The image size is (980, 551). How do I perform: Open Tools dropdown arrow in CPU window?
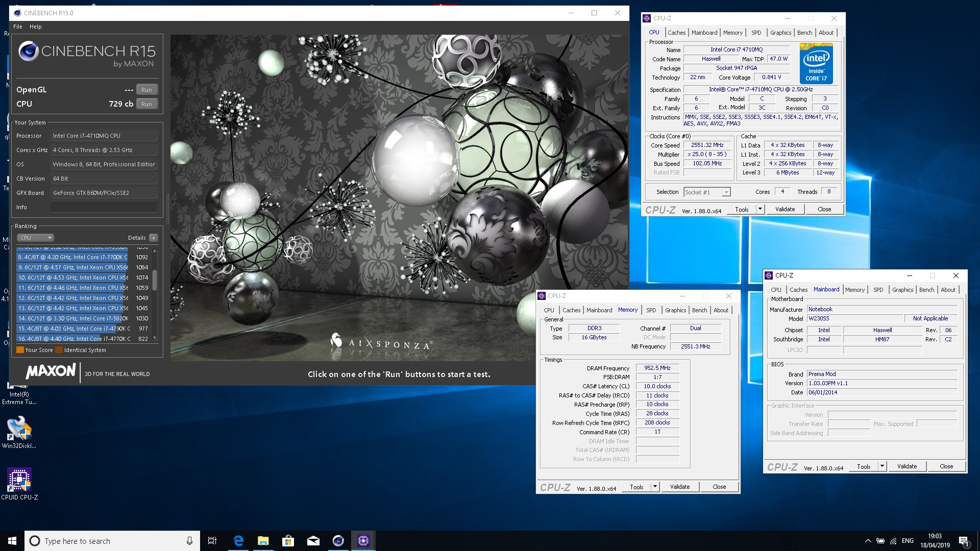point(760,209)
